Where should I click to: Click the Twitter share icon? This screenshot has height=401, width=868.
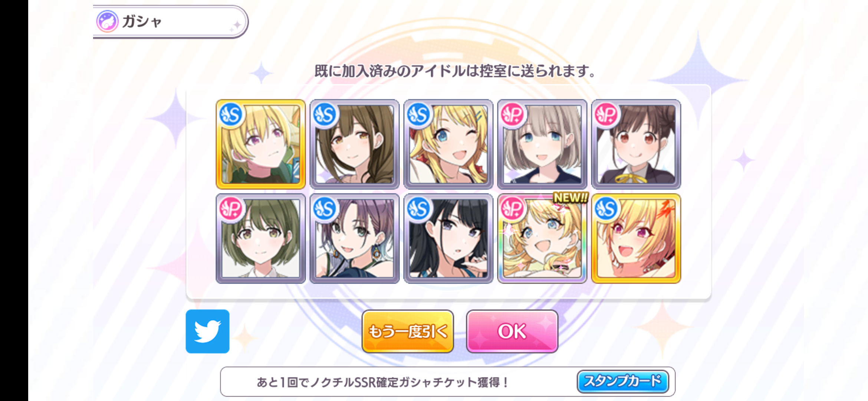tap(207, 331)
